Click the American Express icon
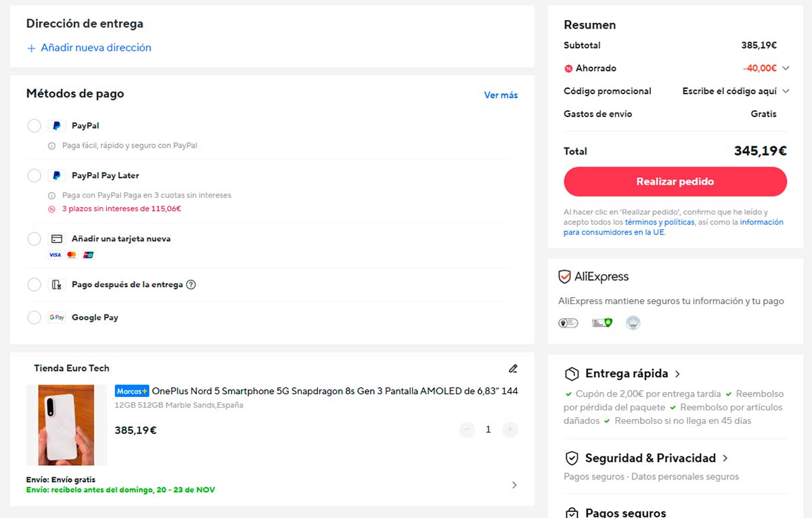This screenshot has height=518, width=812. 89,255
